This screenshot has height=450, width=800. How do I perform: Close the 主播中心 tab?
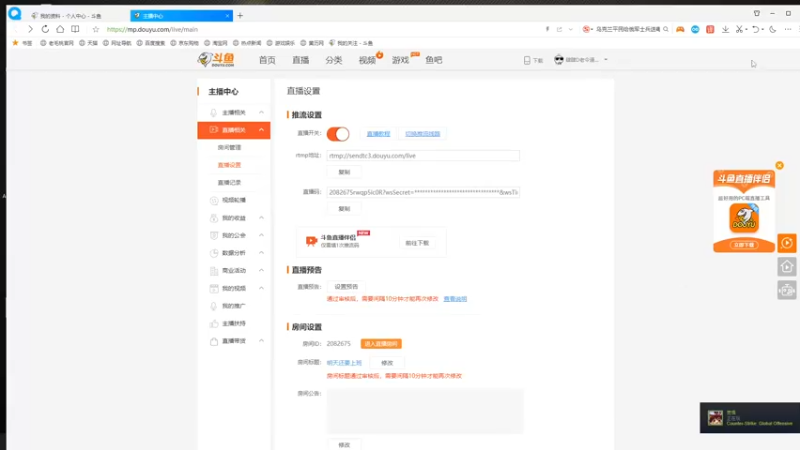(x=227, y=16)
